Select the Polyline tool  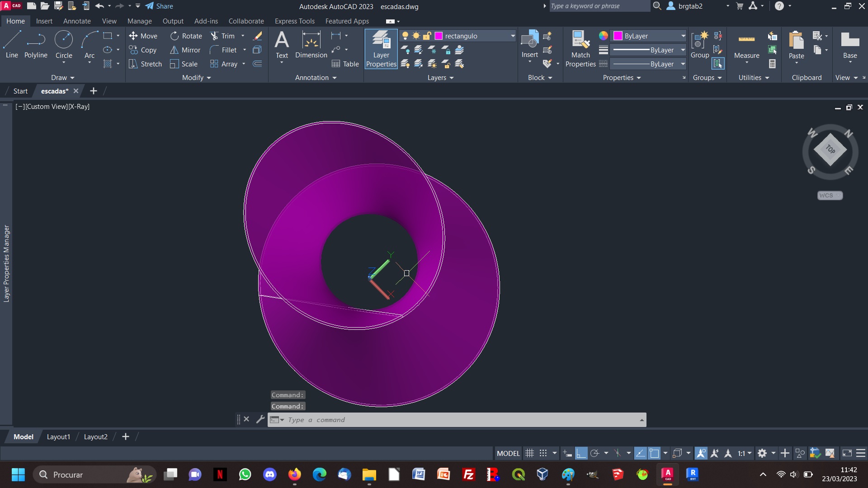click(x=36, y=45)
